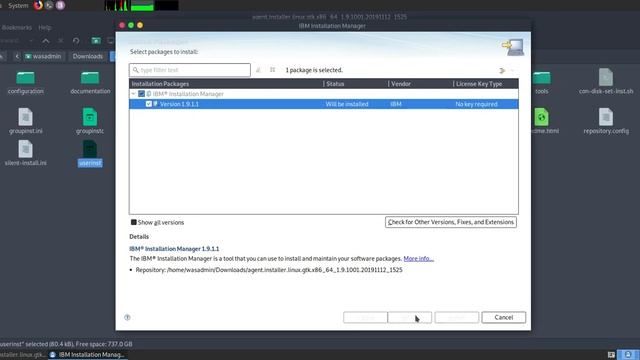
Task: Sort by Installation Packages column header
Action: pos(226,84)
